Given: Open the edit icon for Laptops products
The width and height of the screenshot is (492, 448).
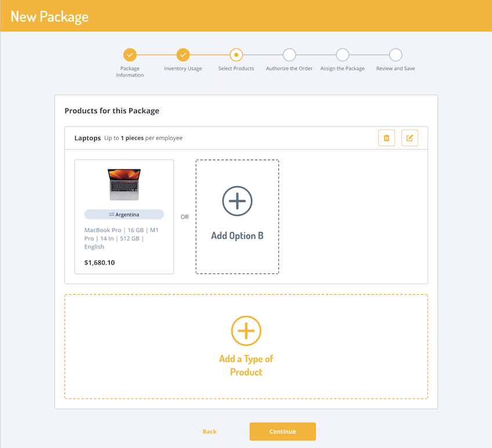Looking at the screenshot, I should click(x=410, y=138).
